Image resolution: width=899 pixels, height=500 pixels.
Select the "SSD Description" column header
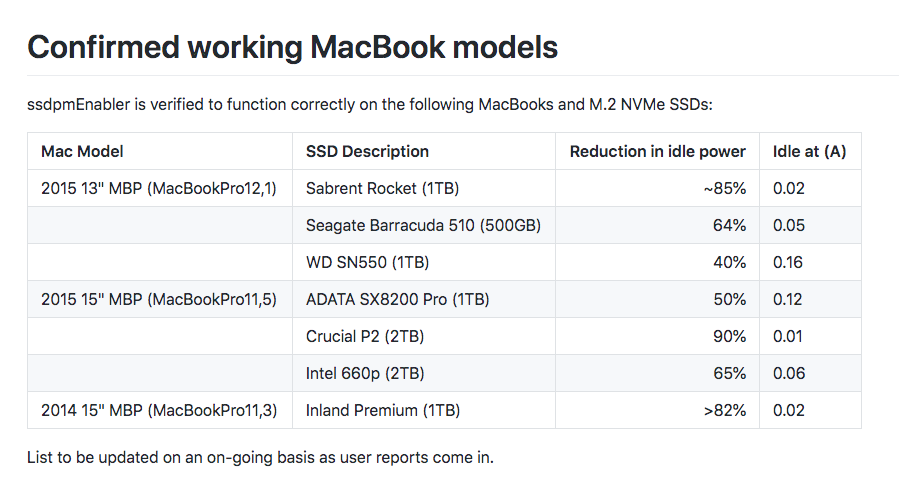pyautogui.click(x=367, y=152)
